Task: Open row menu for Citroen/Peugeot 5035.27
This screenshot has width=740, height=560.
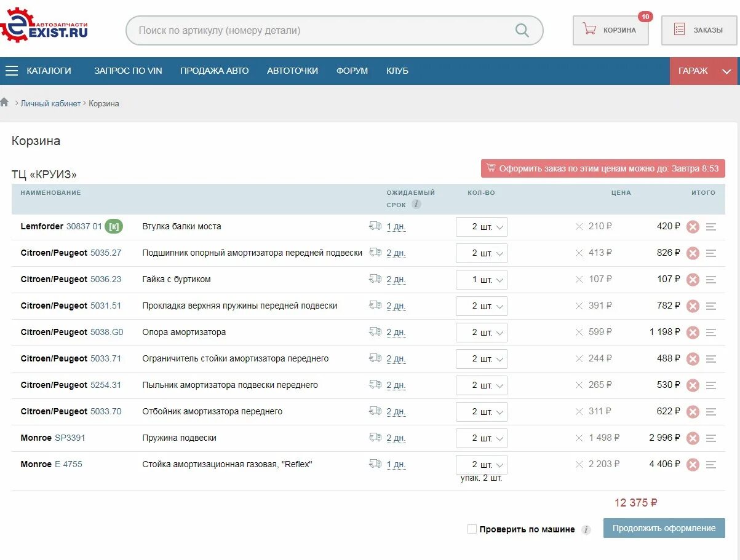Action: [711, 253]
